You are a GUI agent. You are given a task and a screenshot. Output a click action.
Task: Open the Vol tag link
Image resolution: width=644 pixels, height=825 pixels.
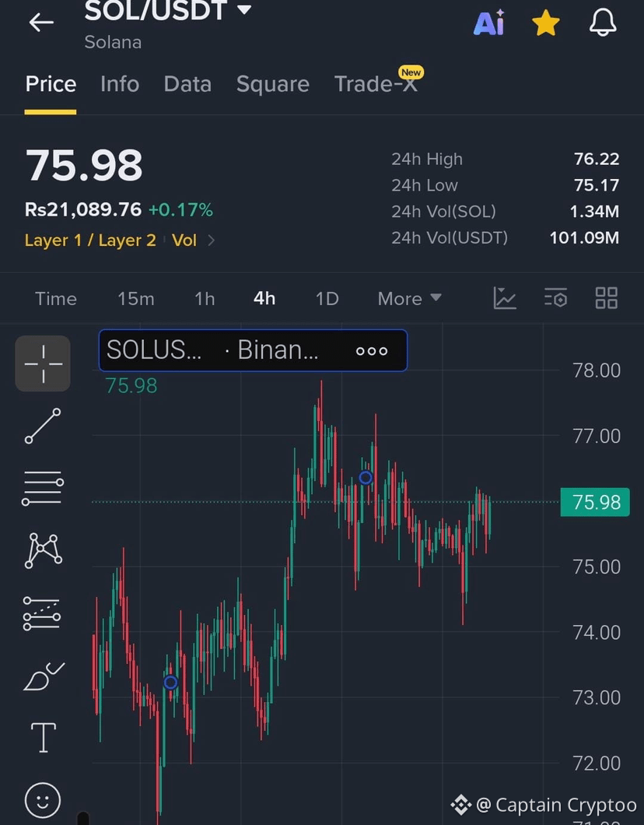pyautogui.click(x=184, y=240)
